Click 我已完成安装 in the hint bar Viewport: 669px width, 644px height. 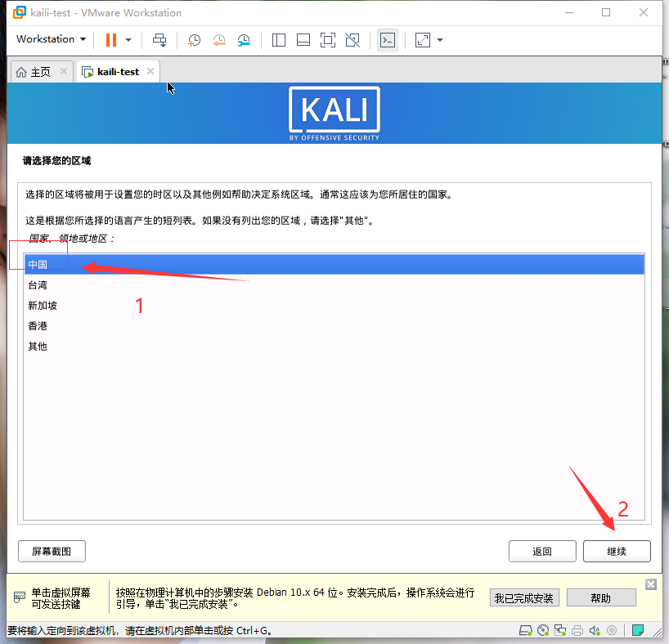tap(524, 597)
